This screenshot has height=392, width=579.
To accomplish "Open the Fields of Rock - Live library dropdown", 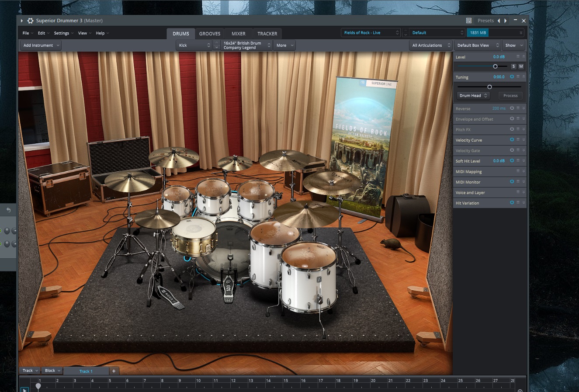I will [371, 33].
